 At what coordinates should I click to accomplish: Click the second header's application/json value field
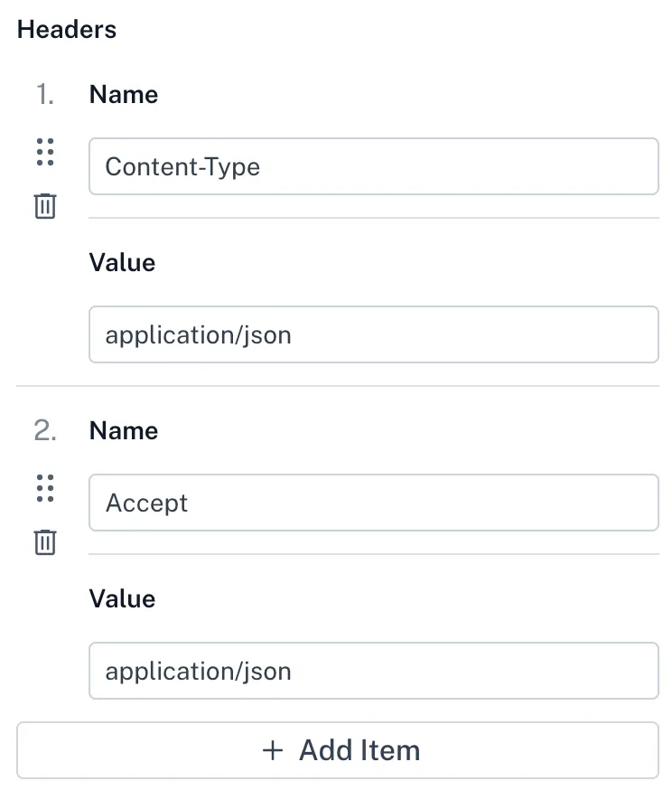pyautogui.click(x=373, y=671)
